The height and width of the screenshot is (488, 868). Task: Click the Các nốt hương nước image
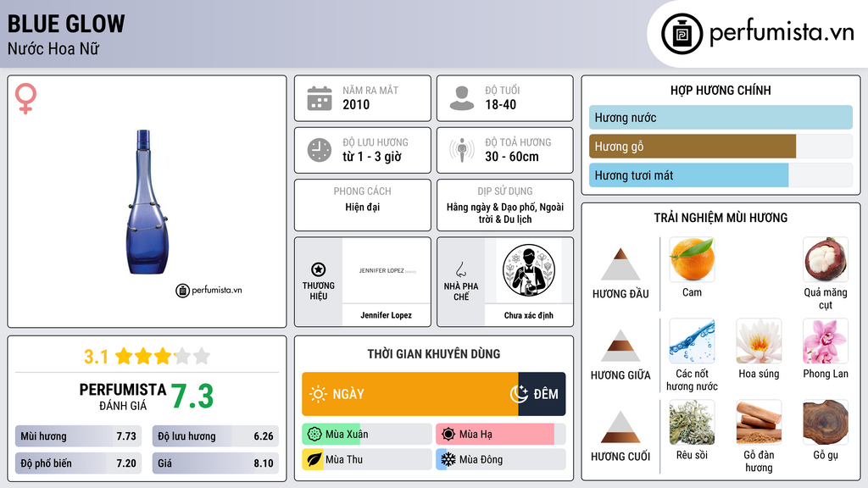click(692, 341)
